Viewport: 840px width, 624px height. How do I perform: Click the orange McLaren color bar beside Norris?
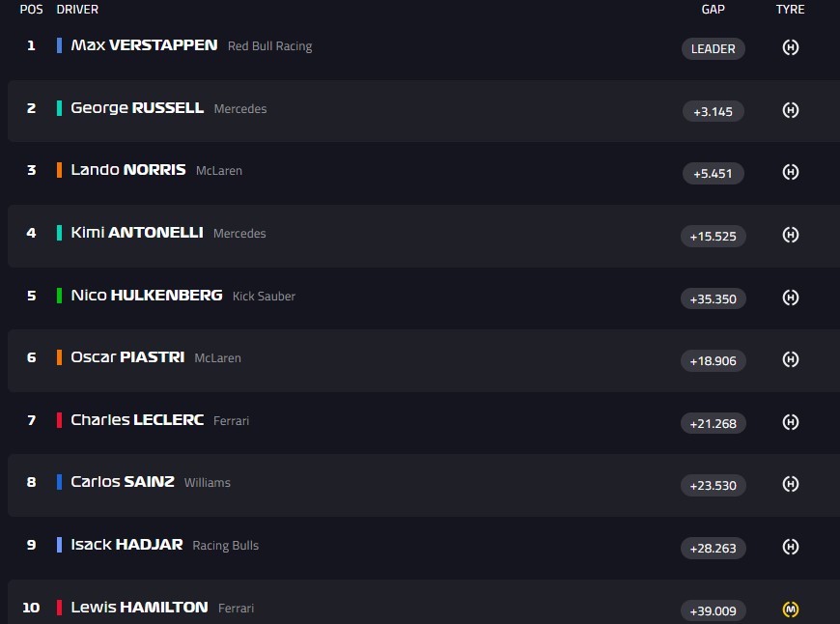(60, 170)
